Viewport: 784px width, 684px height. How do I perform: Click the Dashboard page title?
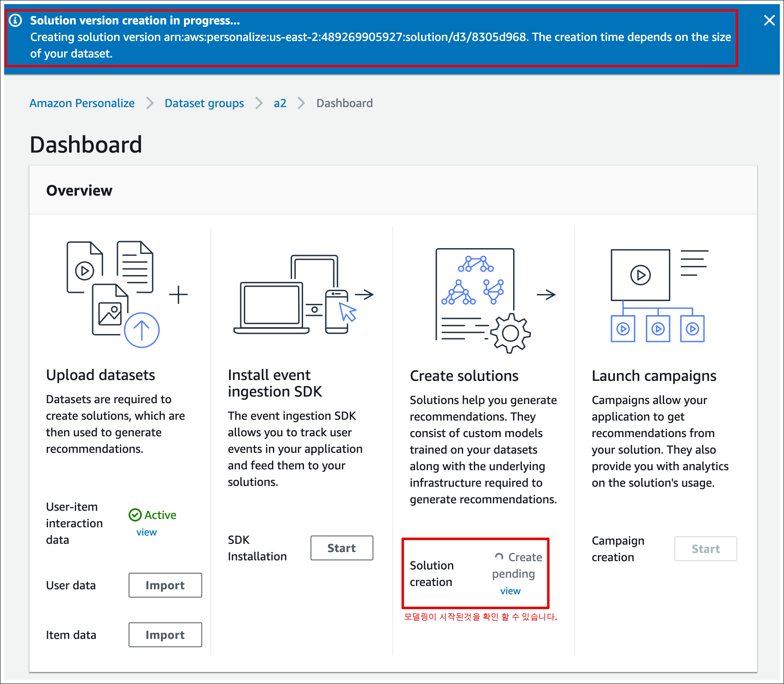coord(86,145)
